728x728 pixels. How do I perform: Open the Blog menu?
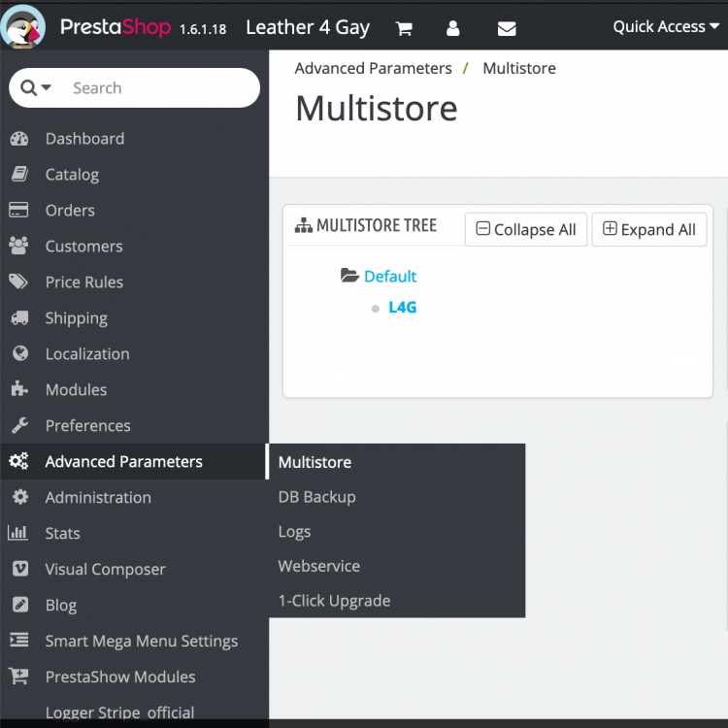[61, 606]
